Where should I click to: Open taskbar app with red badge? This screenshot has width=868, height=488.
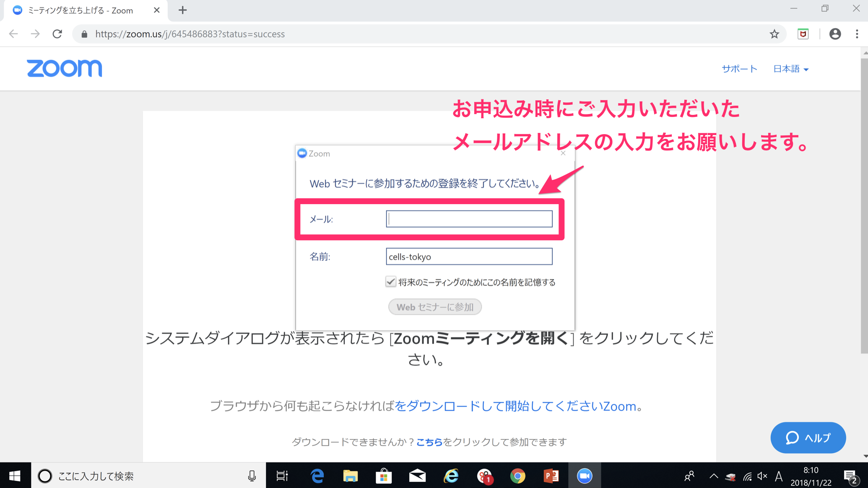click(x=485, y=476)
